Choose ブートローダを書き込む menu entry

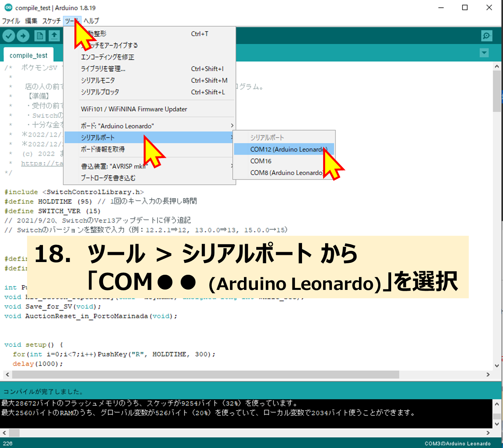tap(150, 178)
